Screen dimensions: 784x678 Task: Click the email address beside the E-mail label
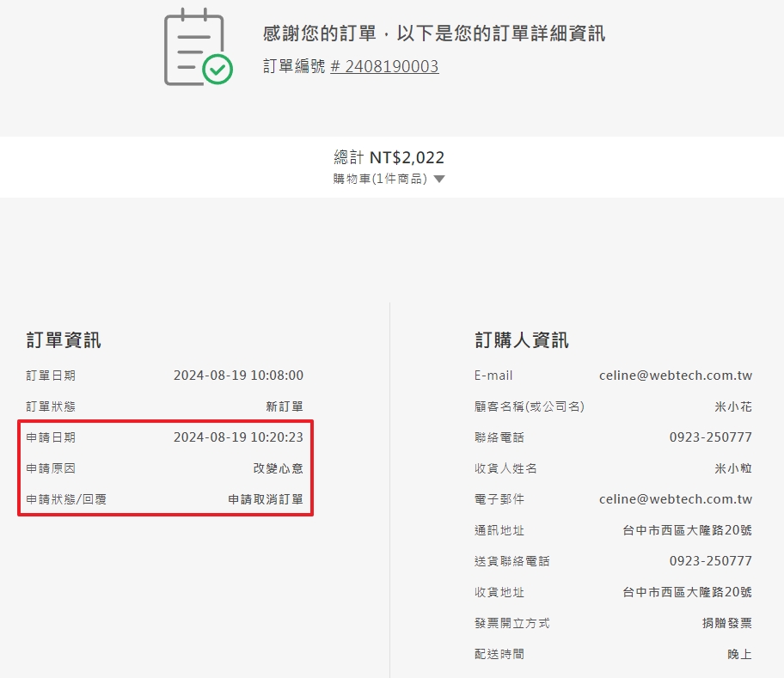(x=675, y=376)
